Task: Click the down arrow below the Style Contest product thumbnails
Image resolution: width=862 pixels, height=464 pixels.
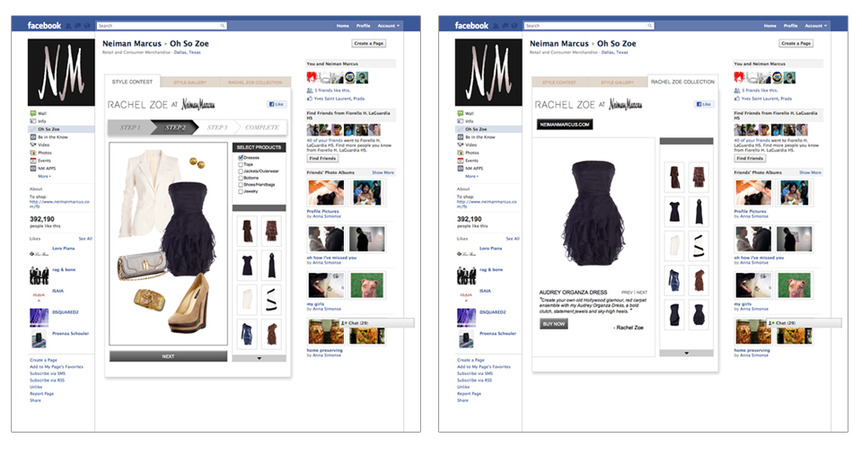Action: tap(259, 358)
